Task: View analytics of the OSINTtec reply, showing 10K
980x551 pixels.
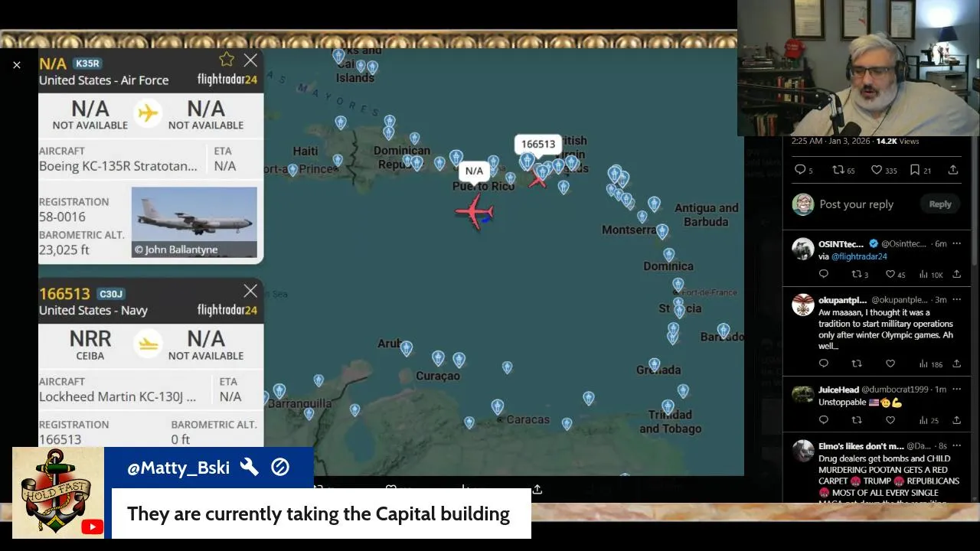Action: [x=931, y=274]
